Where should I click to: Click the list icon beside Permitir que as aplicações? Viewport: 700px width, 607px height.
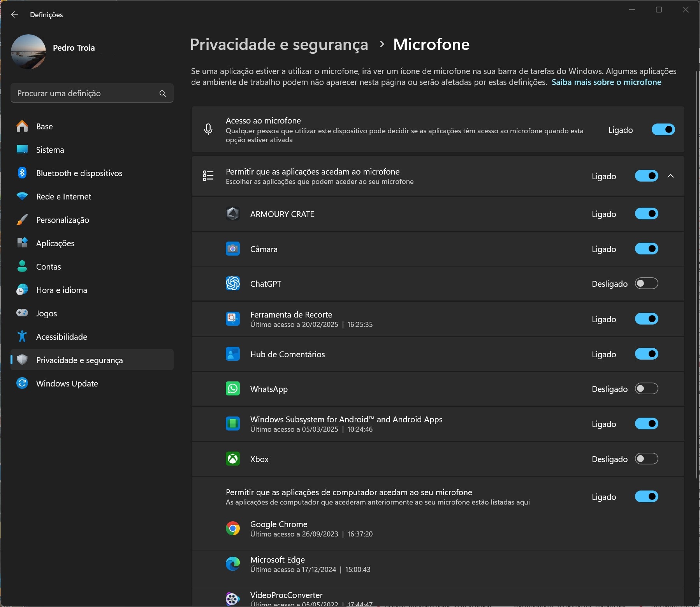pyautogui.click(x=208, y=176)
